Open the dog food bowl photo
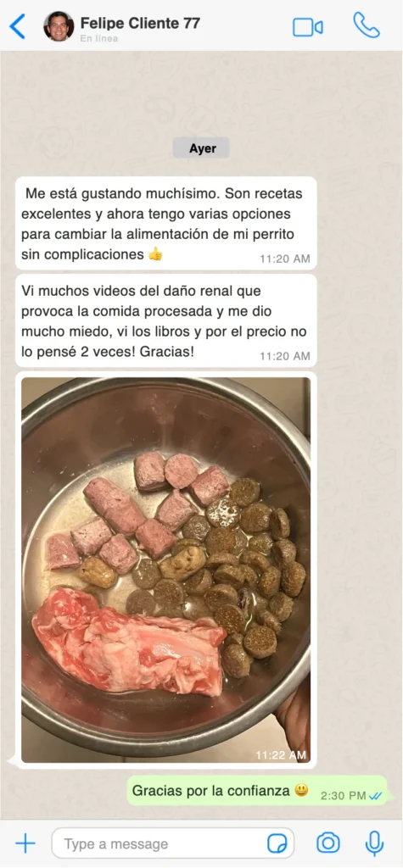Screen dimensions: 403x868 [165, 570]
